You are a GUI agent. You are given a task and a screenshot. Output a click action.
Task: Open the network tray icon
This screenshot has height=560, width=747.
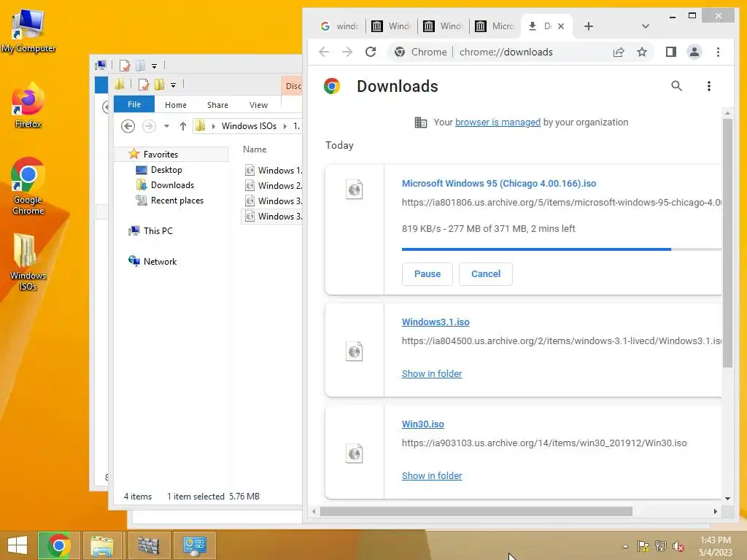click(661, 546)
